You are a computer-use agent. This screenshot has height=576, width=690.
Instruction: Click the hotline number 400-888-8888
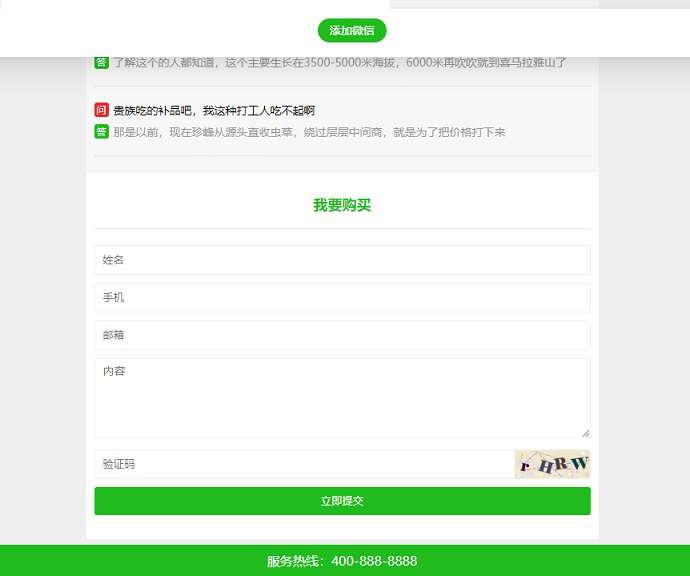(374, 561)
